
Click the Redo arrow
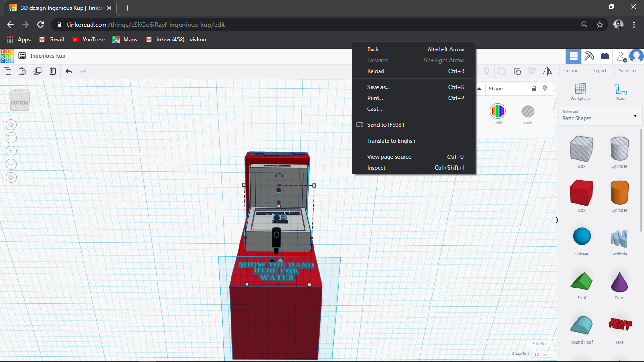pyautogui.click(x=83, y=71)
